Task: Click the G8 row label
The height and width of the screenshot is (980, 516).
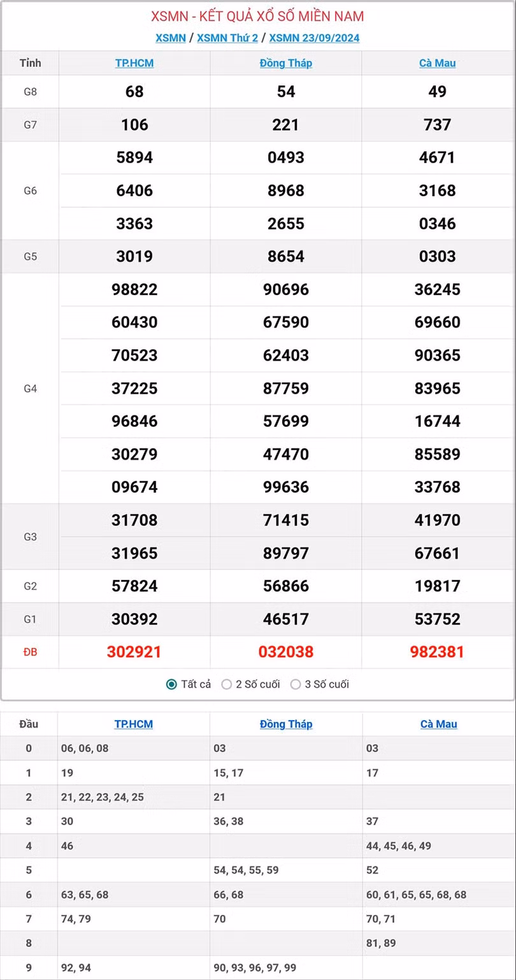Action: pos(31,92)
